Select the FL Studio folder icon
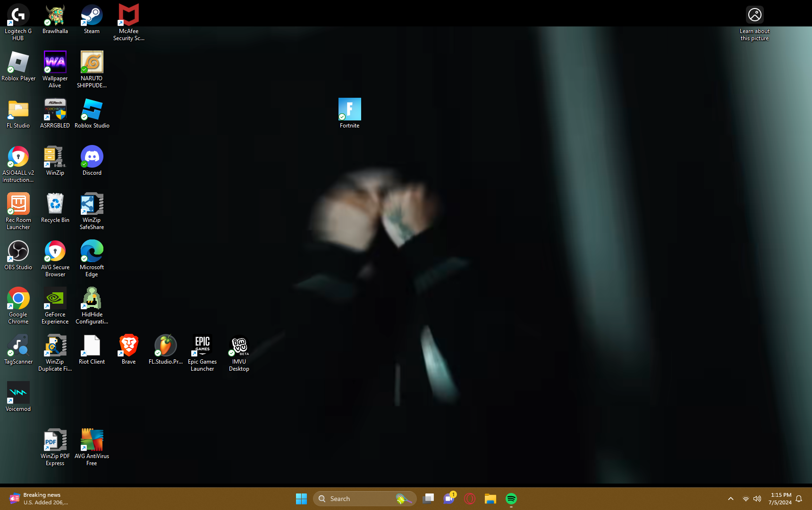This screenshot has width=812, height=510. pyautogui.click(x=18, y=113)
